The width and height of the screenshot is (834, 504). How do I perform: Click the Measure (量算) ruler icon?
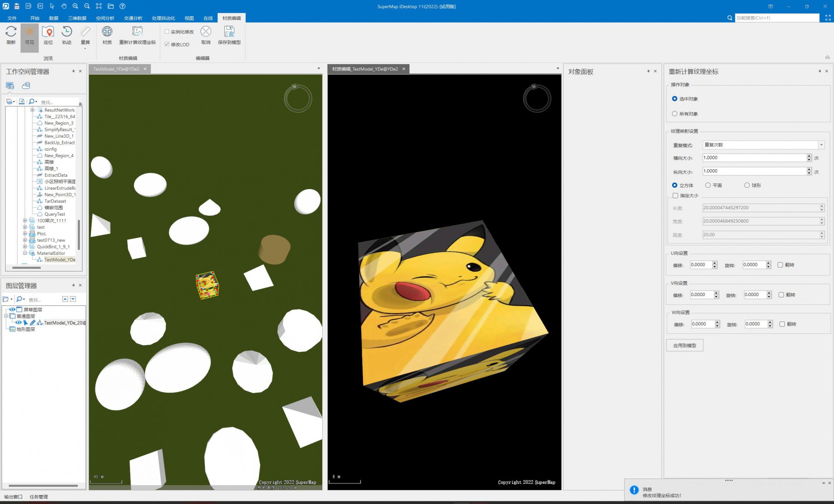click(x=85, y=32)
